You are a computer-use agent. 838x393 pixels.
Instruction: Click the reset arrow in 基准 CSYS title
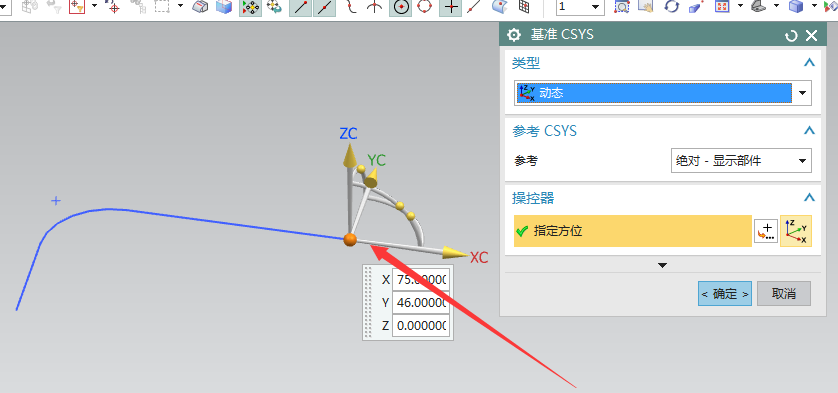pyautogui.click(x=791, y=36)
